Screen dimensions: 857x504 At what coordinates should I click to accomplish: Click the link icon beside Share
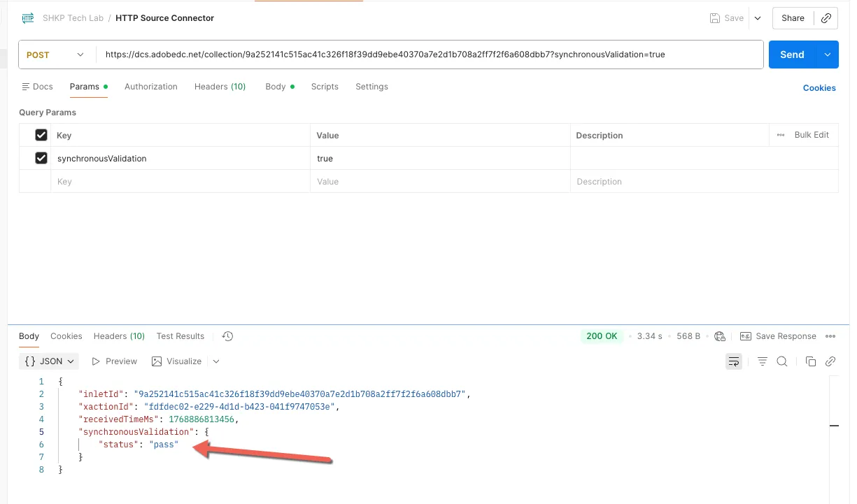point(826,18)
